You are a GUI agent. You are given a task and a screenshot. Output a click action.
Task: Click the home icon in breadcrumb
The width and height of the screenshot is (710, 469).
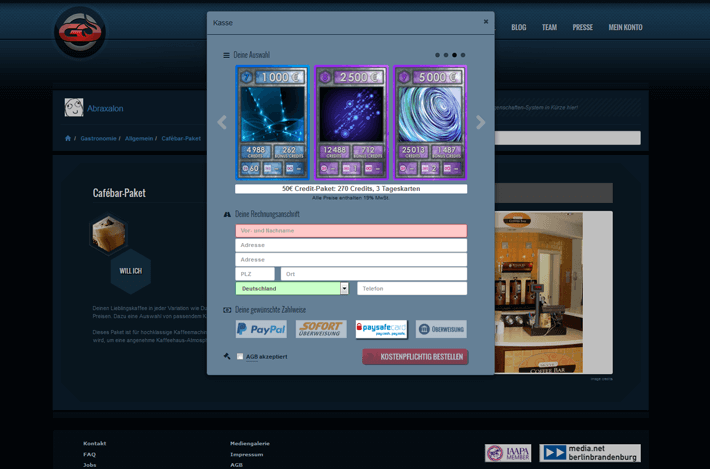pyautogui.click(x=68, y=138)
